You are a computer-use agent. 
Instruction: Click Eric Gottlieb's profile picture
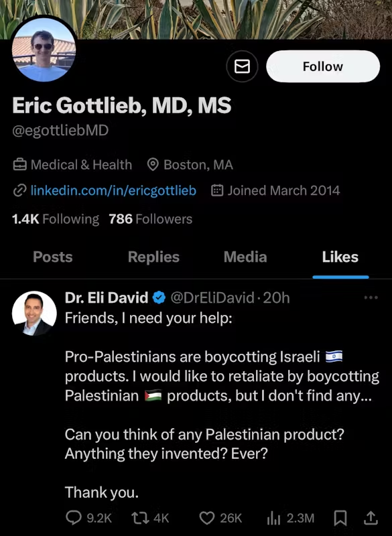click(44, 47)
